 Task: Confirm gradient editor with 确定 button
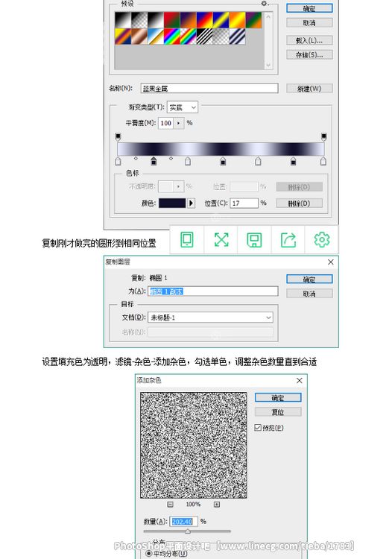coord(309,8)
